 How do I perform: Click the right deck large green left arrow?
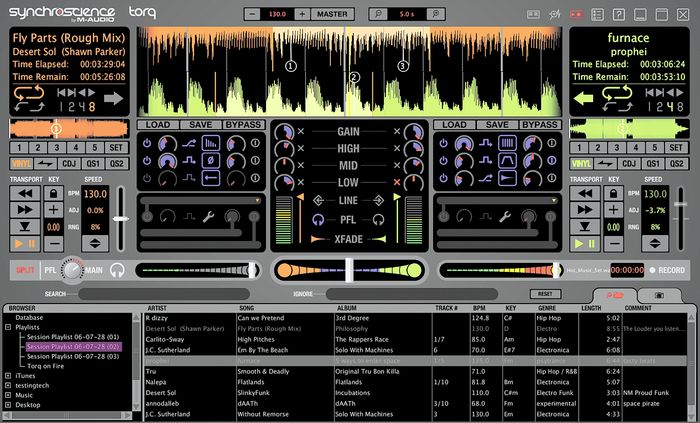(x=583, y=98)
